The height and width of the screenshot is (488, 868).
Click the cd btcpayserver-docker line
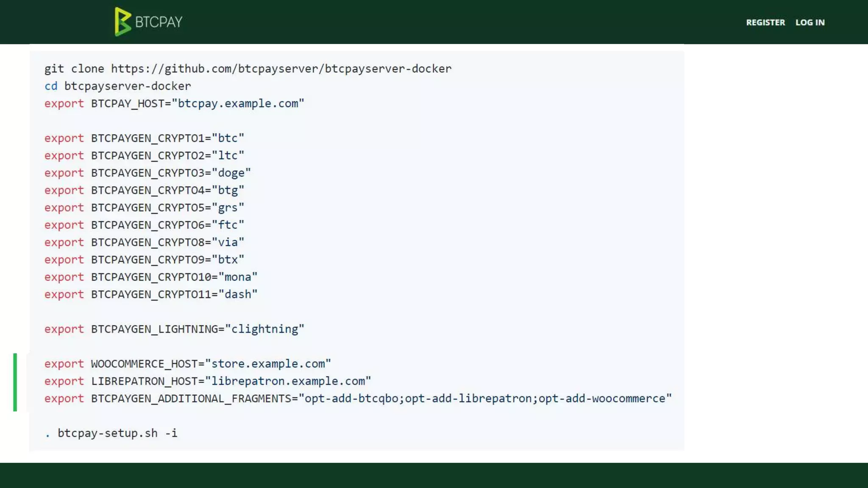click(118, 86)
